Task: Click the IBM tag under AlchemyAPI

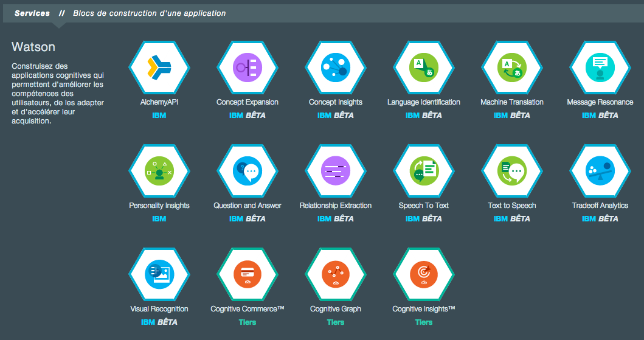Action: coord(159,116)
